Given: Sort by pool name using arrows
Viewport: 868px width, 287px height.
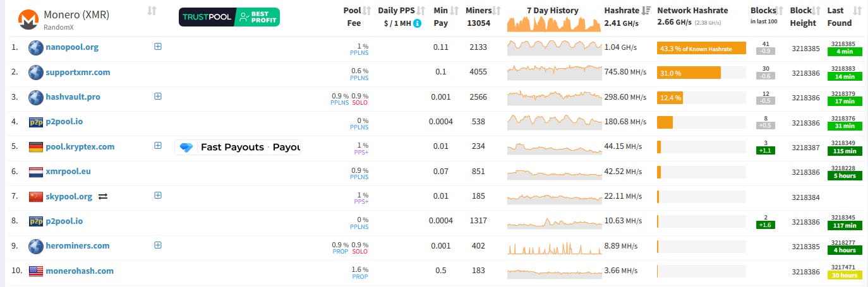Looking at the screenshot, I should click(152, 11).
